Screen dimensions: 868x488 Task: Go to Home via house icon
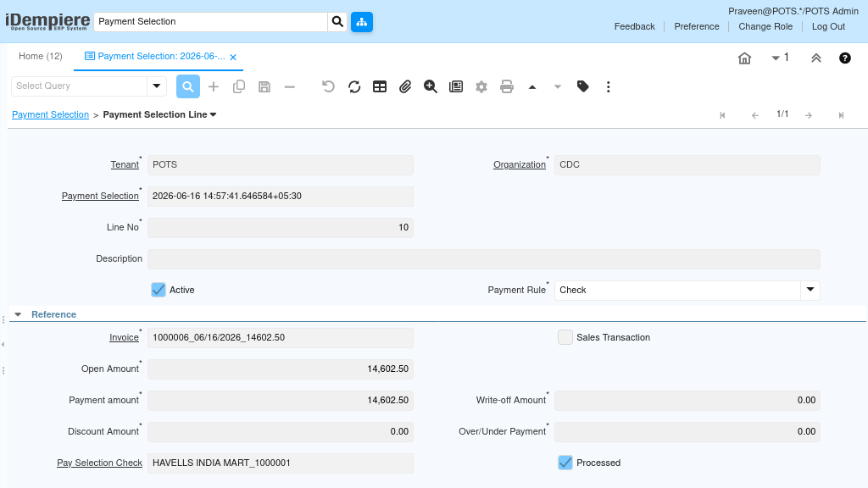(744, 58)
